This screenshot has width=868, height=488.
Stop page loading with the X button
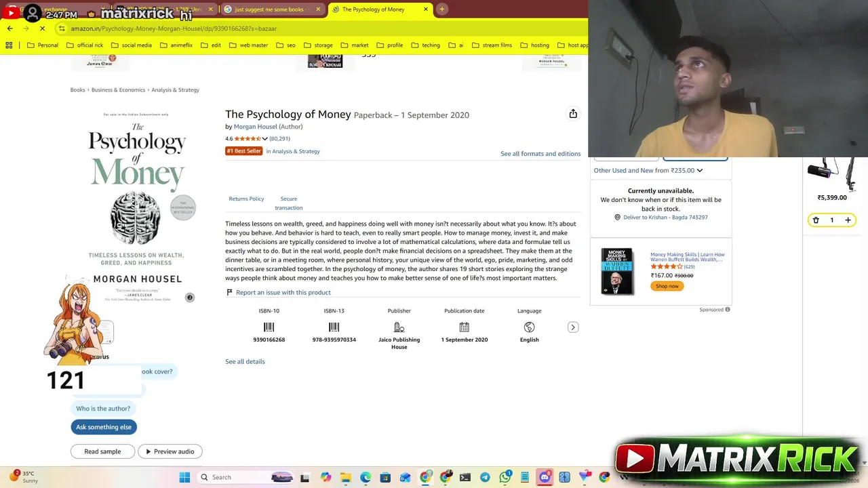click(x=42, y=28)
